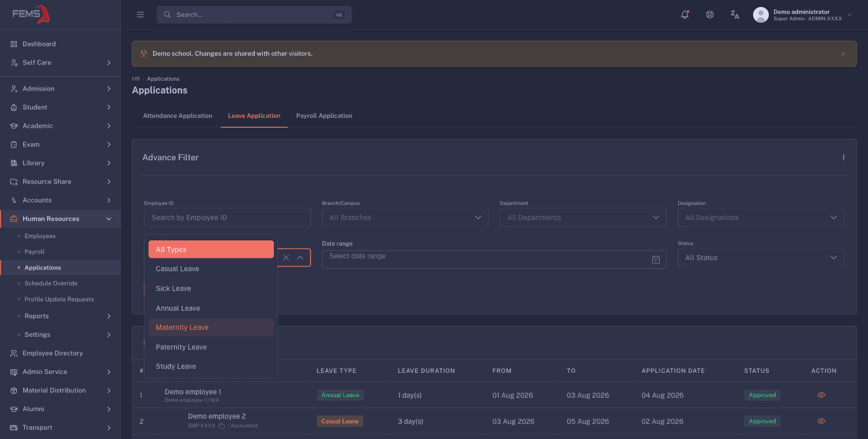Open the All Departments dropdown
This screenshot has height=439, width=868.
[x=583, y=218]
